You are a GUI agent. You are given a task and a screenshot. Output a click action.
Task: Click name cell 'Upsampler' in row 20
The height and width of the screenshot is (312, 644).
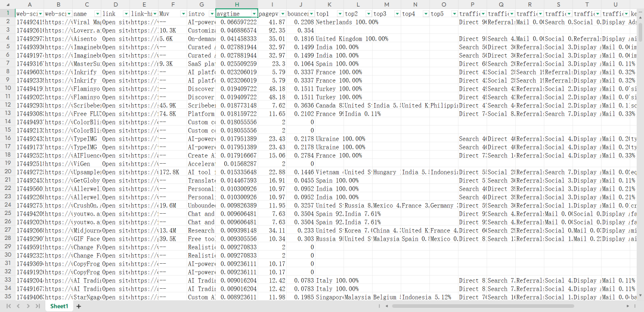86,172
